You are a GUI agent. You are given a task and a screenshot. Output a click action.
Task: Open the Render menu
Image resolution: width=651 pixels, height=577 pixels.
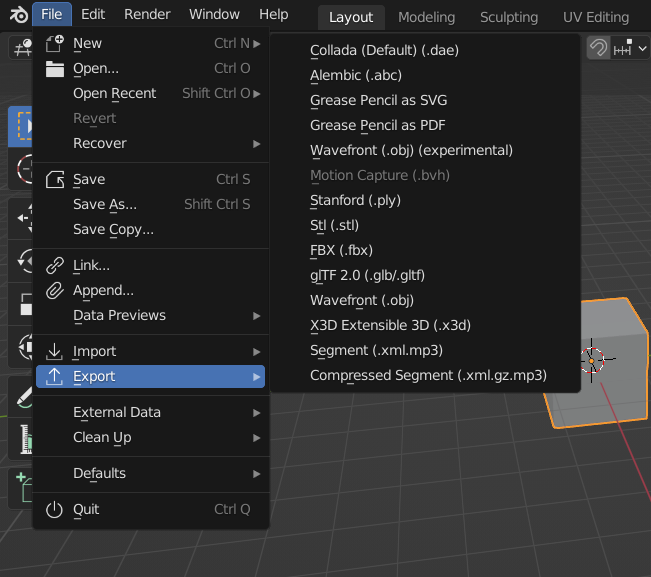[x=147, y=15]
